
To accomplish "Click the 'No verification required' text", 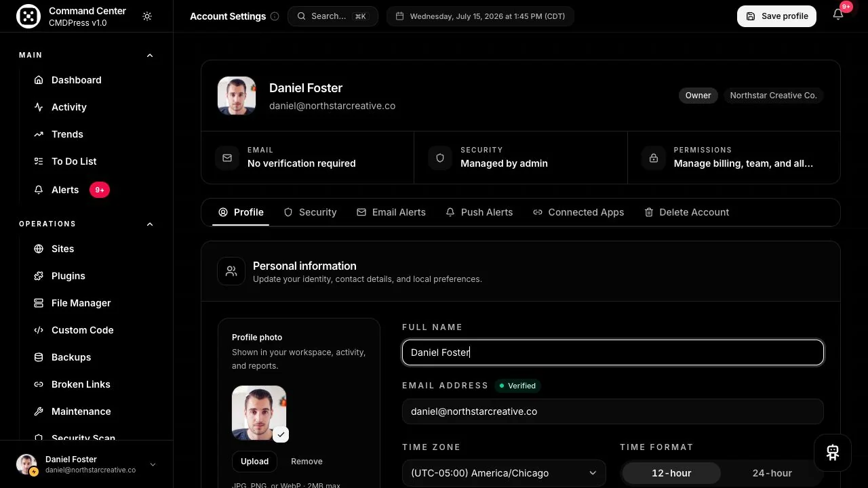I will (302, 163).
